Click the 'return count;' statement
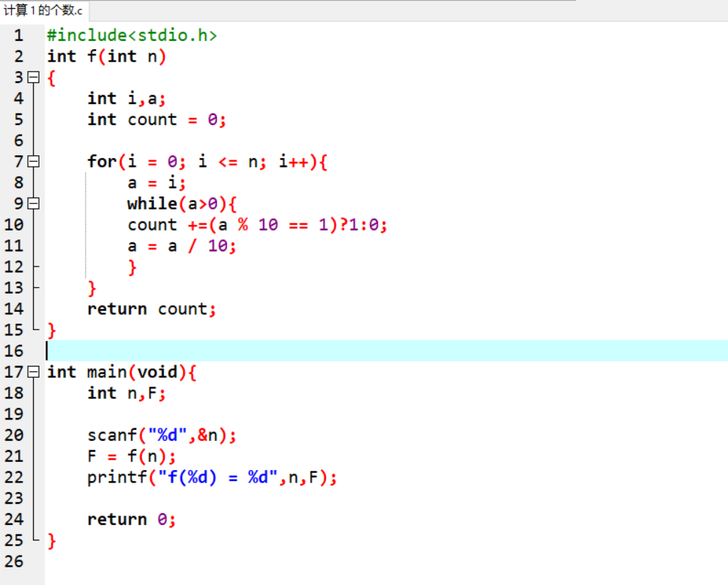 152,309
